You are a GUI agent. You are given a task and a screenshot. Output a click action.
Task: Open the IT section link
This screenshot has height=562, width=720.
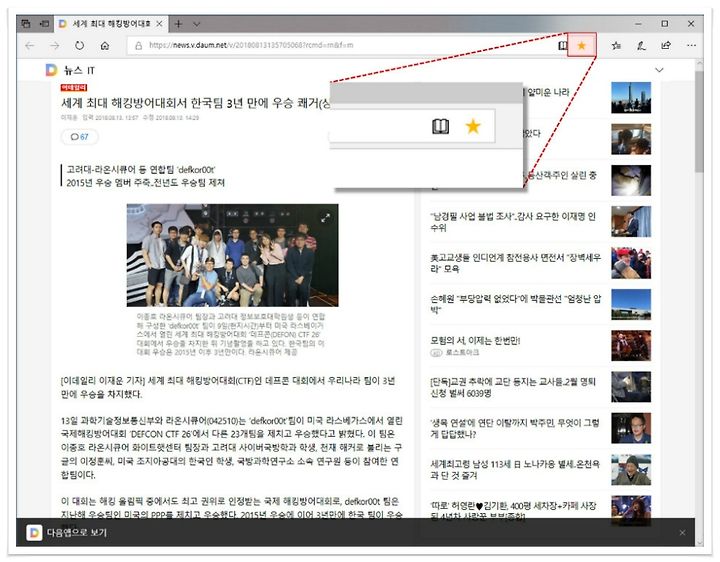click(x=90, y=70)
